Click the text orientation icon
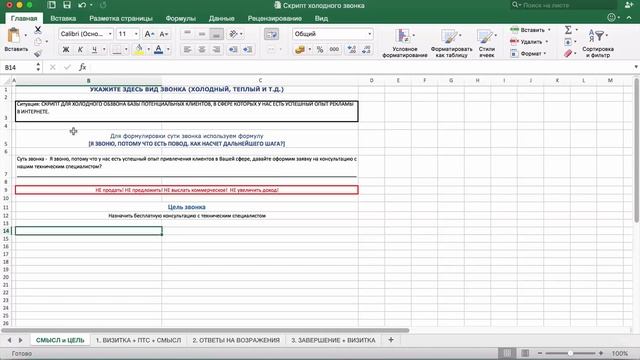 [233, 34]
